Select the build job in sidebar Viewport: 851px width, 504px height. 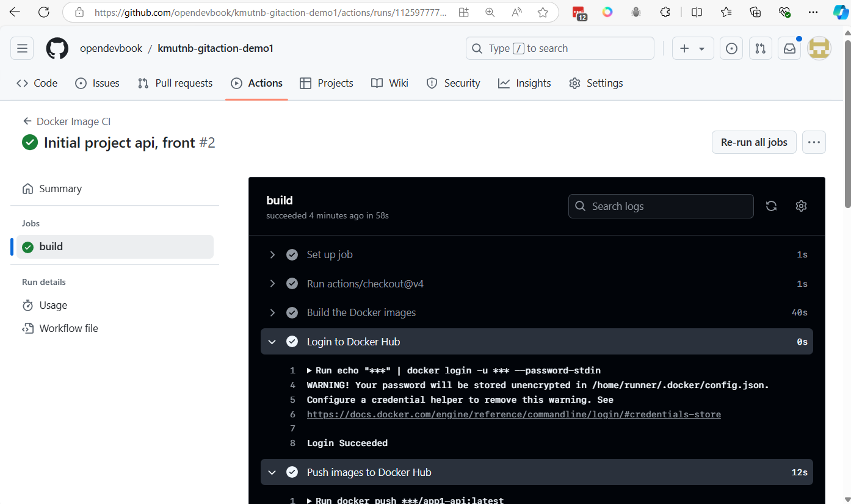click(115, 247)
